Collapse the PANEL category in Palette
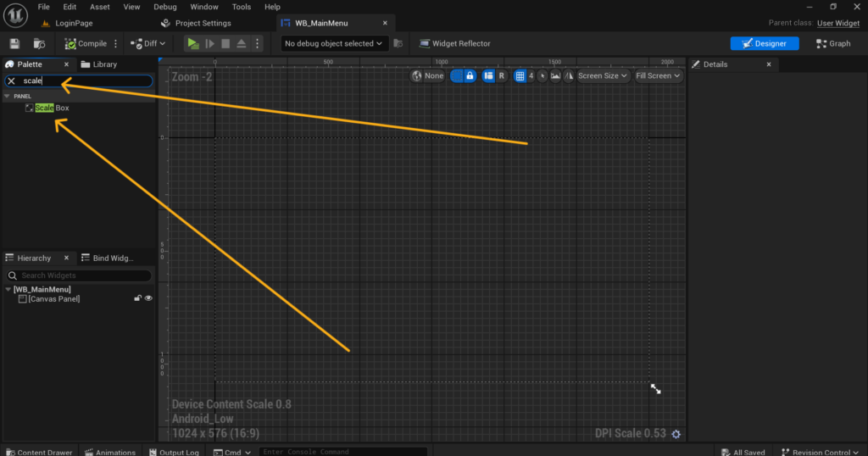The image size is (868, 456). pyautogui.click(x=7, y=97)
